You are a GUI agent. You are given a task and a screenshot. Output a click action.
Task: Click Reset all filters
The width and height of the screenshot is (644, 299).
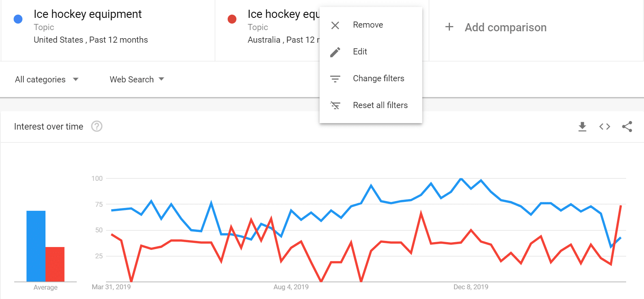click(x=380, y=105)
